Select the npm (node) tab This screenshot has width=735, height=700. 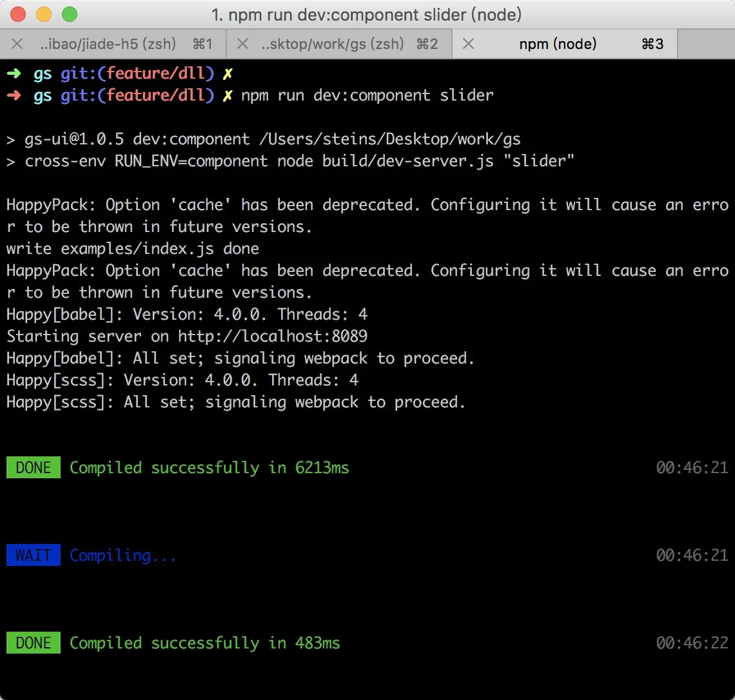tap(565, 44)
